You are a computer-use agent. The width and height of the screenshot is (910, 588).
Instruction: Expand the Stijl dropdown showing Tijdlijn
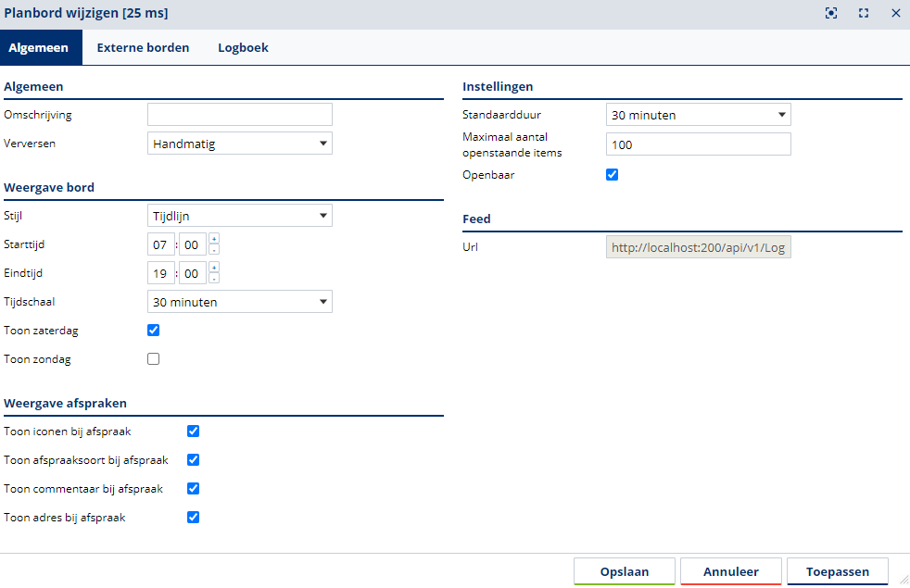coord(239,216)
